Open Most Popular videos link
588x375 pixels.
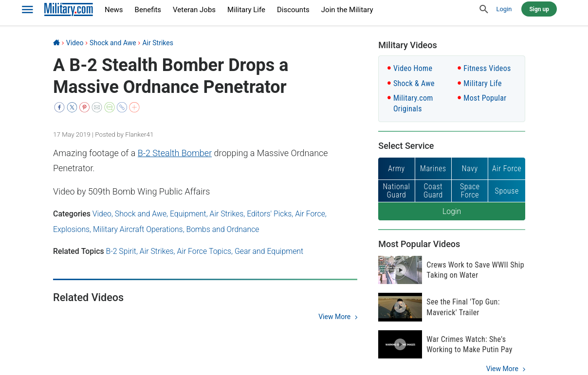tap(485, 98)
